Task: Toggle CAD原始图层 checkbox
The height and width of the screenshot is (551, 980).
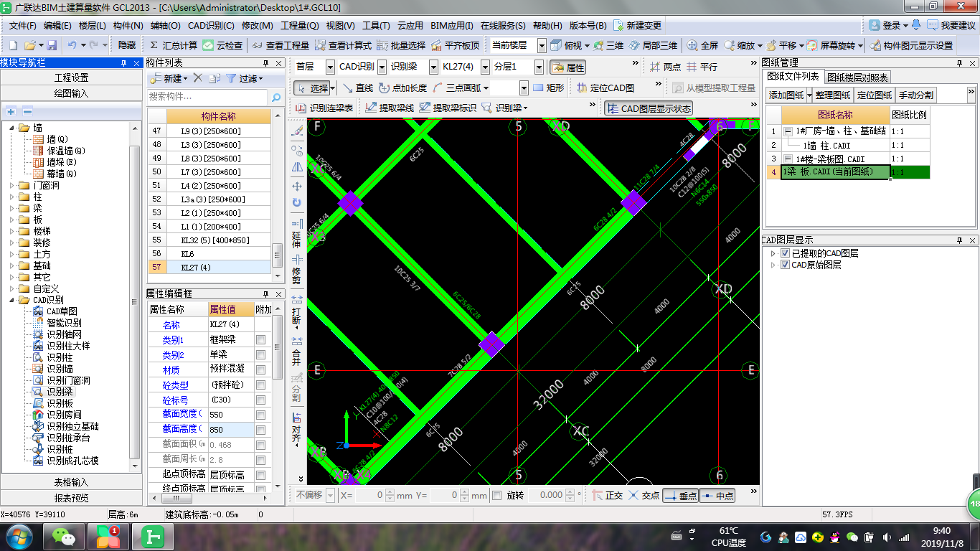Action: tap(785, 265)
